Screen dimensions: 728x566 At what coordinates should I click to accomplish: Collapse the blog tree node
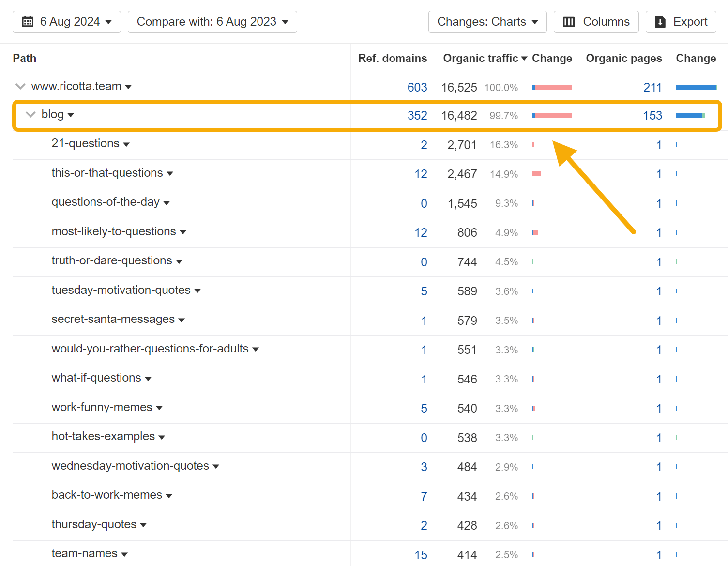[30, 115]
